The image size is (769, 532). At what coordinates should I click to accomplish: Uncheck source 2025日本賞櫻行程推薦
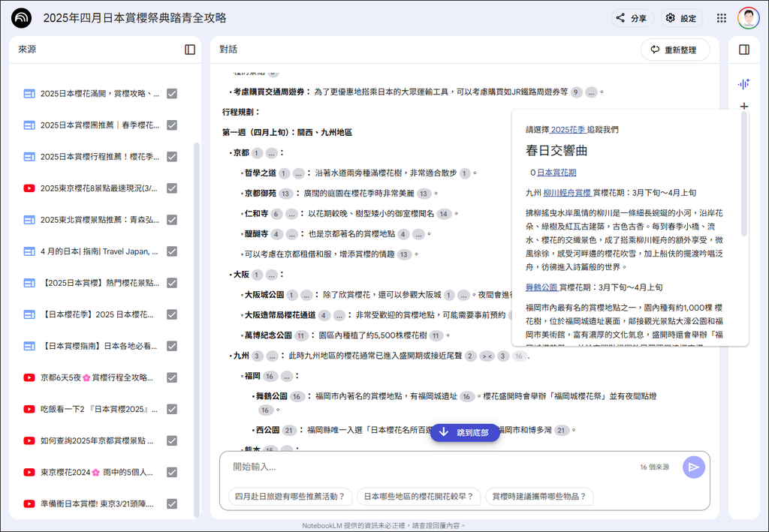click(x=172, y=157)
